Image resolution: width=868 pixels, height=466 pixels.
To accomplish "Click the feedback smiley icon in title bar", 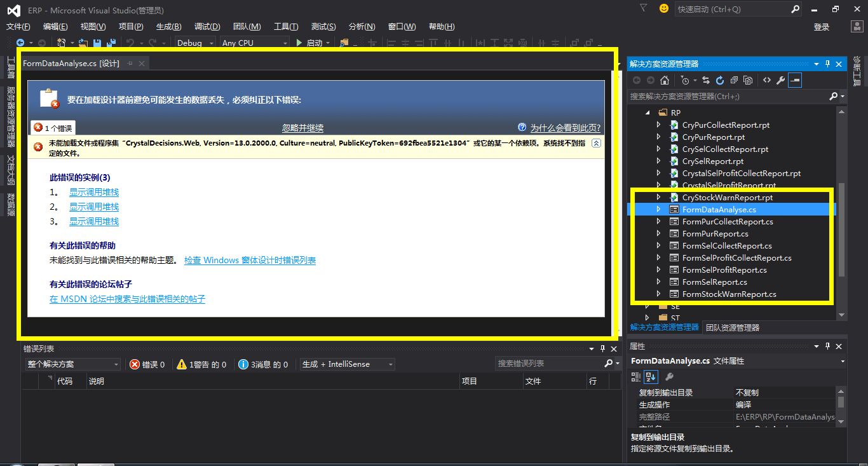I will pos(664,8).
